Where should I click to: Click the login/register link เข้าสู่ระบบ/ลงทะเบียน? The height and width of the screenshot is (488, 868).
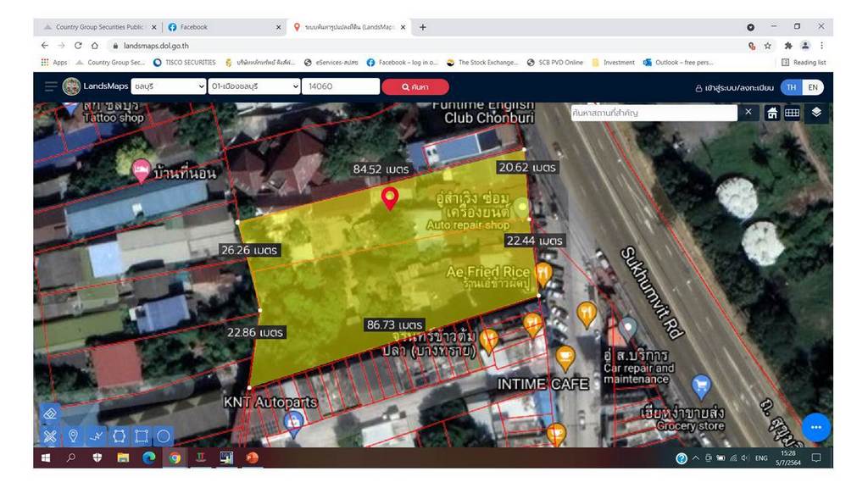pyautogui.click(x=733, y=87)
